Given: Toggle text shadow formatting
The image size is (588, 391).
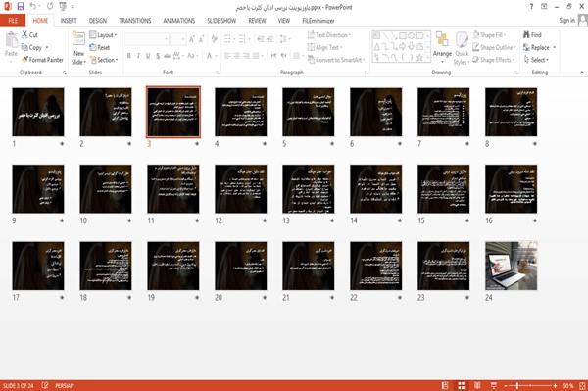Looking at the screenshot, I should tap(158, 56).
